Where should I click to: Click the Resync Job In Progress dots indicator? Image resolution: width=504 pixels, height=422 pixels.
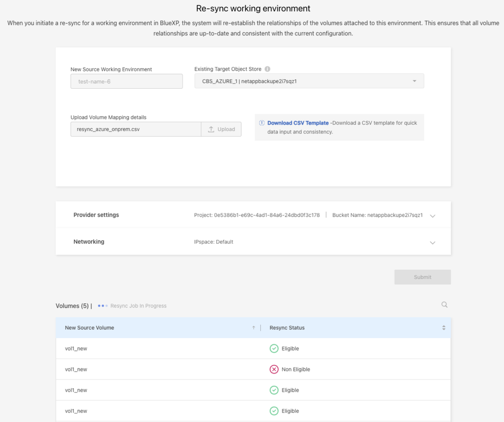(x=102, y=306)
